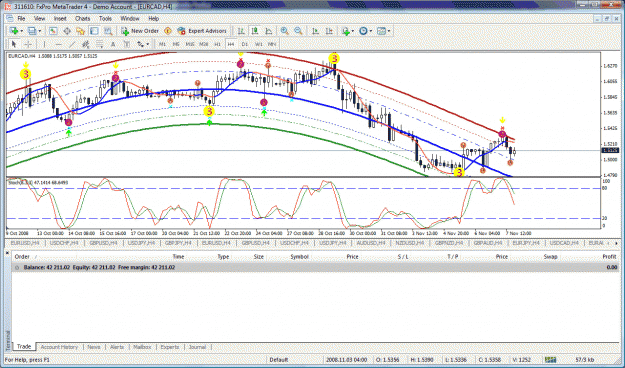Viewport: 625px width, 368px height.
Task: Open the Charts menu
Action: pyautogui.click(x=83, y=19)
